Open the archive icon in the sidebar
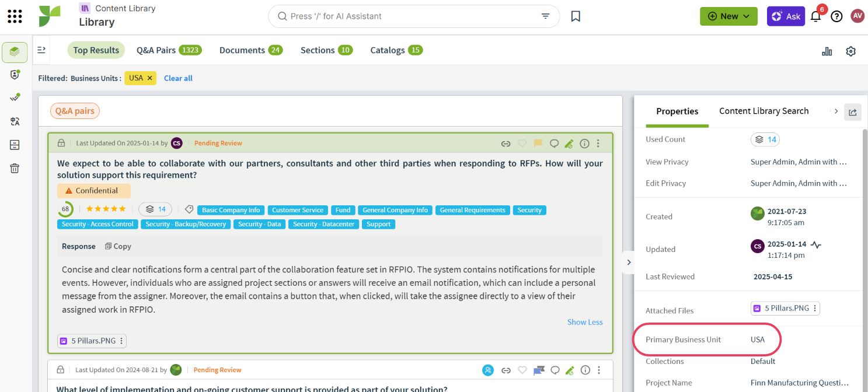 click(x=15, y=145)
